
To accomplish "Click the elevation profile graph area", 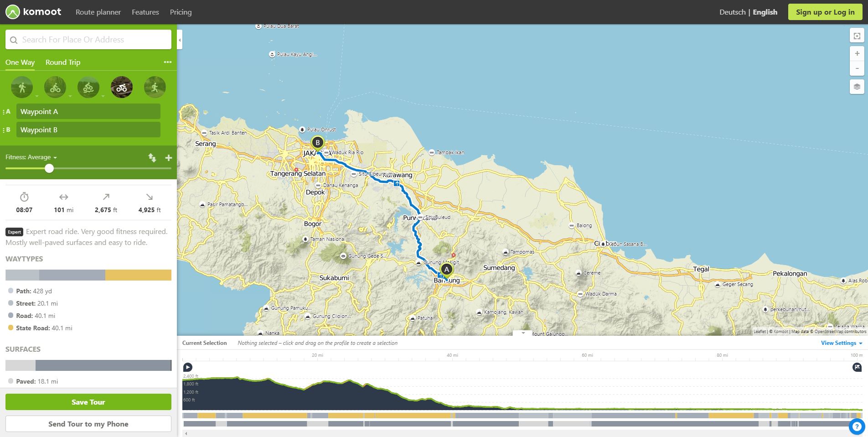I will click(522, 392).
